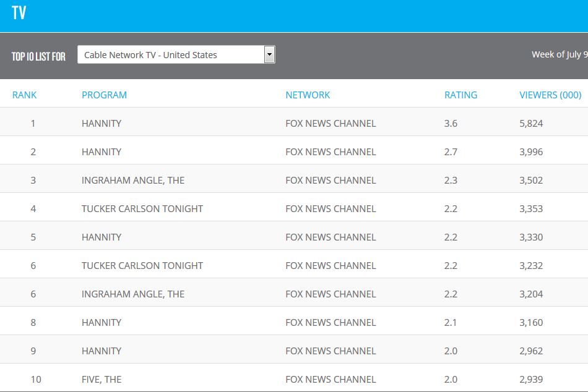The image size is (588, 392).
Task: Click TUCKER CARLSON TONIGHT in rank 4 row
Action: [142, 209]
